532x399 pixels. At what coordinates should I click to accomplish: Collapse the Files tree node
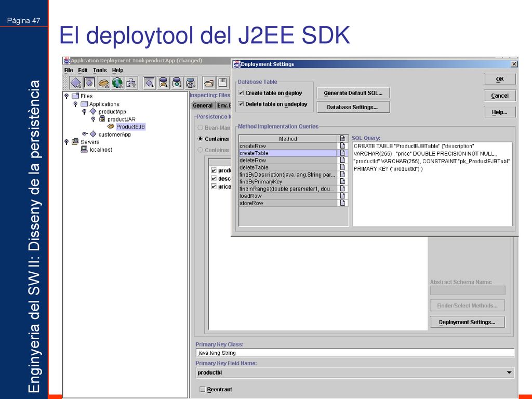[66, 96]
